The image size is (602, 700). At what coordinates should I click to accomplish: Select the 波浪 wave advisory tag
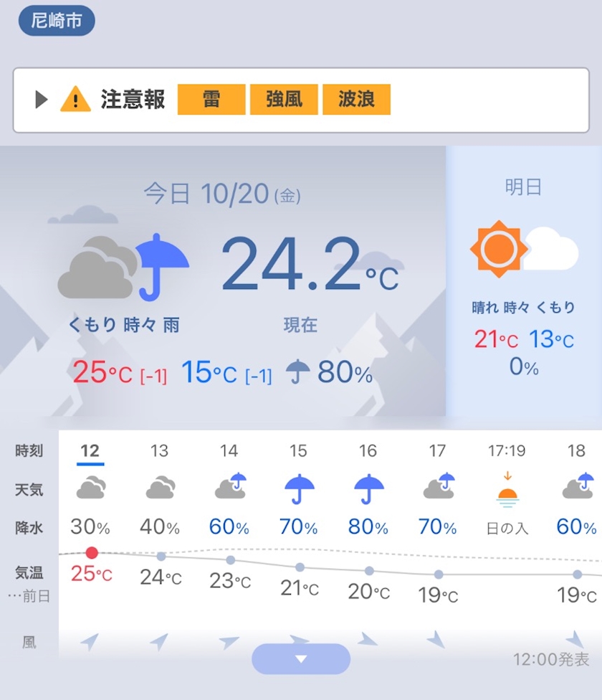coord(356,99)
